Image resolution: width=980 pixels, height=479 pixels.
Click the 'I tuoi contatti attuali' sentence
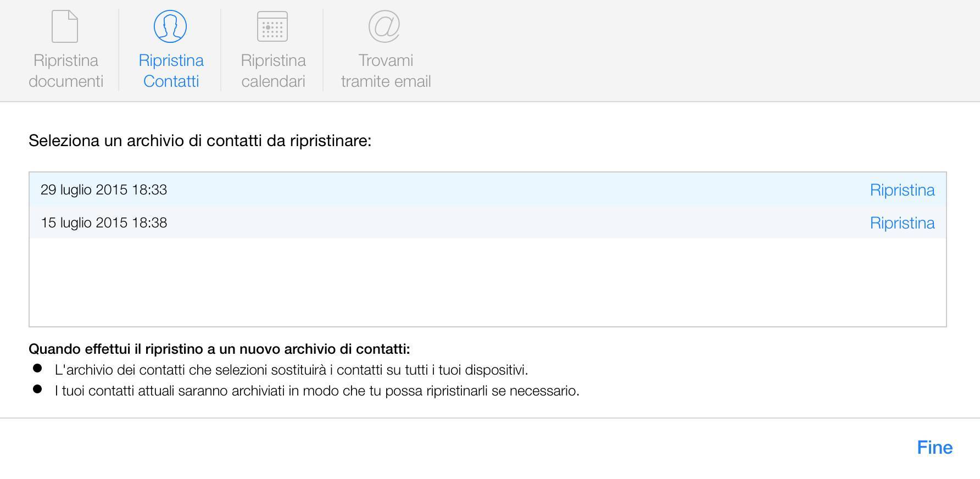(x=317, y=391)
